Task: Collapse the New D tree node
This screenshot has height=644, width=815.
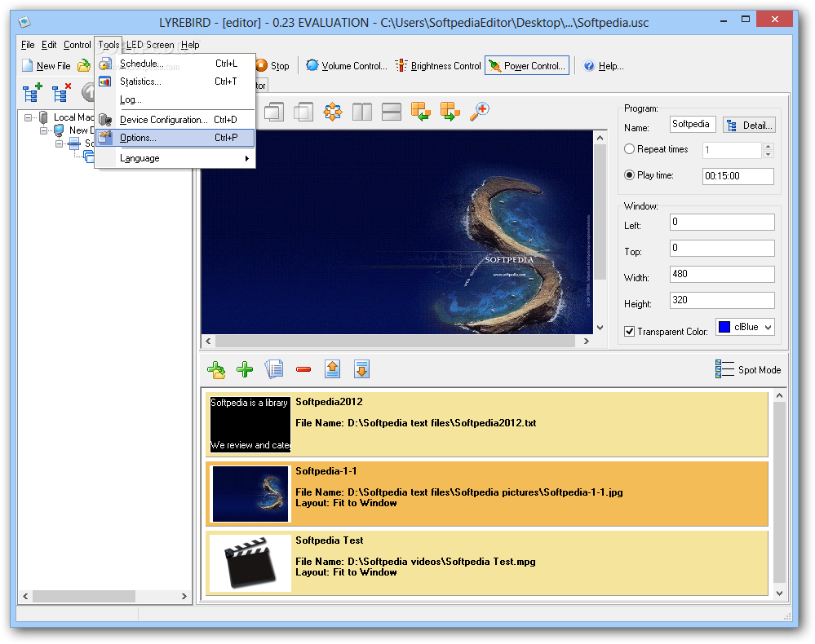Action: click(x=44, y=130)
